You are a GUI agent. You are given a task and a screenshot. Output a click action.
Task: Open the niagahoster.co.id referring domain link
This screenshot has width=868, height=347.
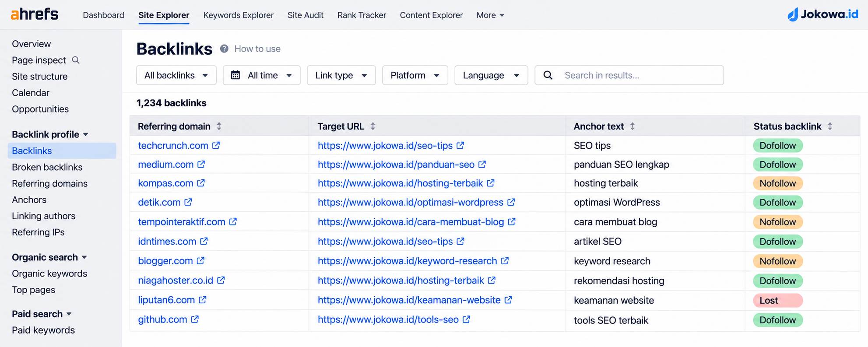click(x=176, y=280)
